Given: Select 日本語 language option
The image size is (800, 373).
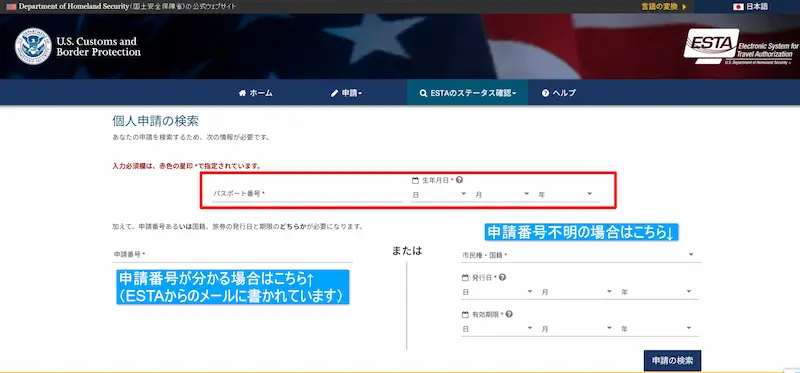Looking at the screenshot, I should (x=752, y=7).
